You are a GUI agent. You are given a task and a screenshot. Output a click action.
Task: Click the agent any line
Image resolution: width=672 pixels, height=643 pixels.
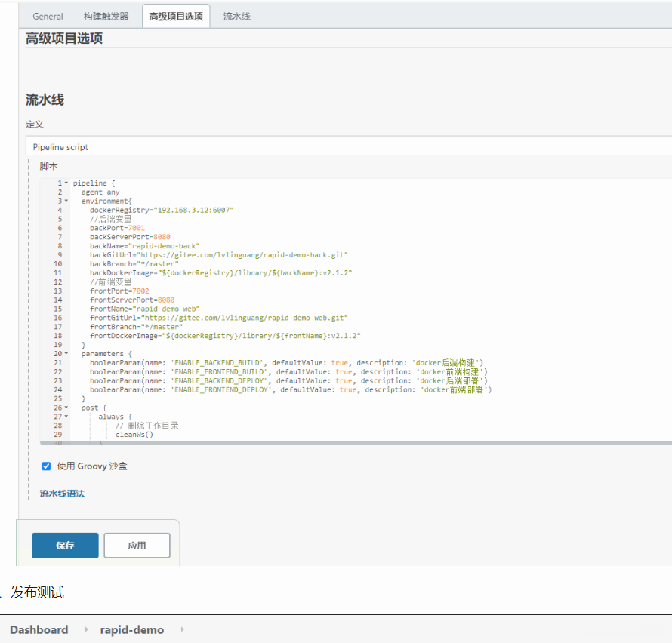click(x=100, y=192)
